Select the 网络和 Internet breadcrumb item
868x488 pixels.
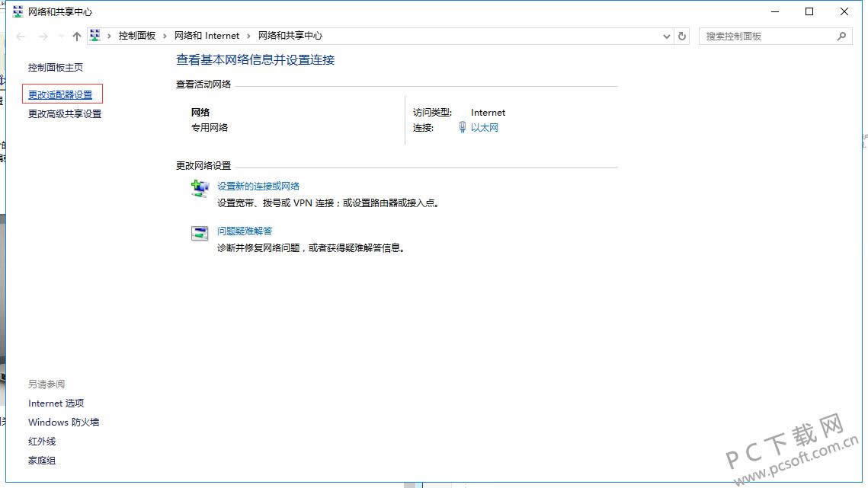[x=207, y=36]
